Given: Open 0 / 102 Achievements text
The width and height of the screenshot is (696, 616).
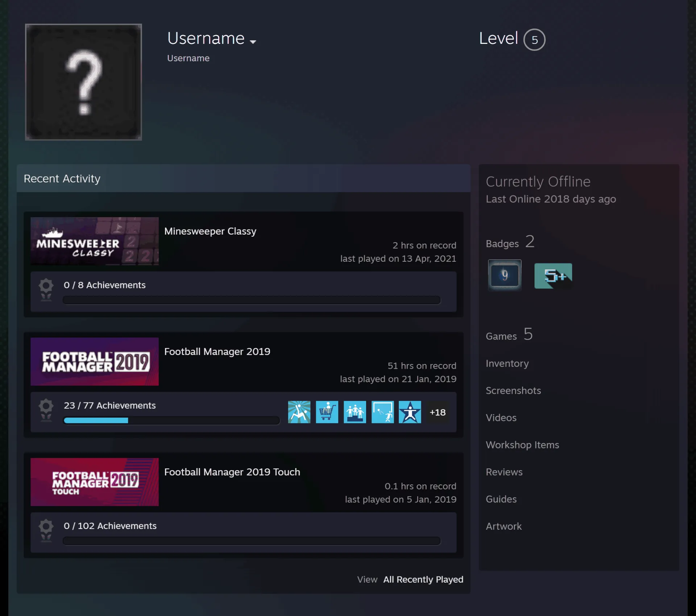Looking at the screenshot, I should point(110,526).
